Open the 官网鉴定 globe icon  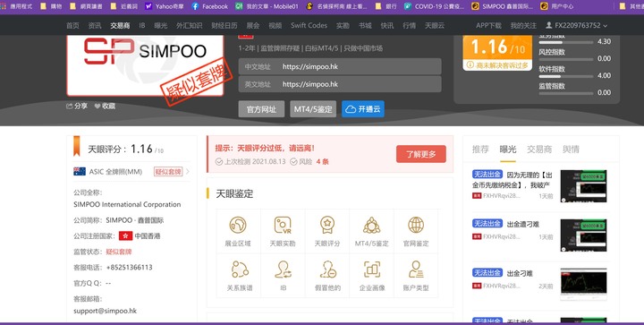416,225
